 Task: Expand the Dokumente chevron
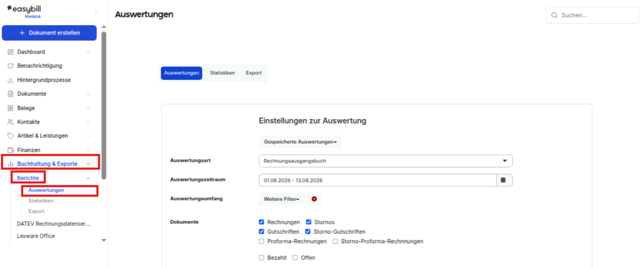click(x=88, y=94)
